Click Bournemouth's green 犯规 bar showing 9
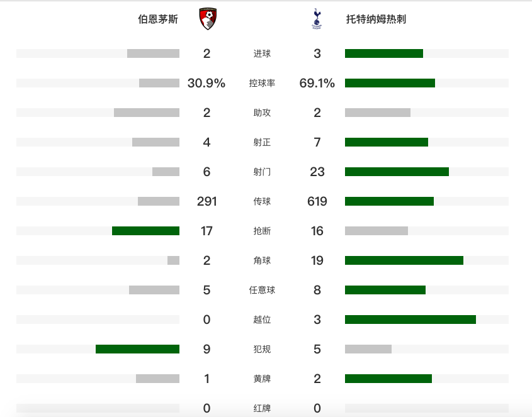Viewport: 532px width, 417px height. [137, 349]
